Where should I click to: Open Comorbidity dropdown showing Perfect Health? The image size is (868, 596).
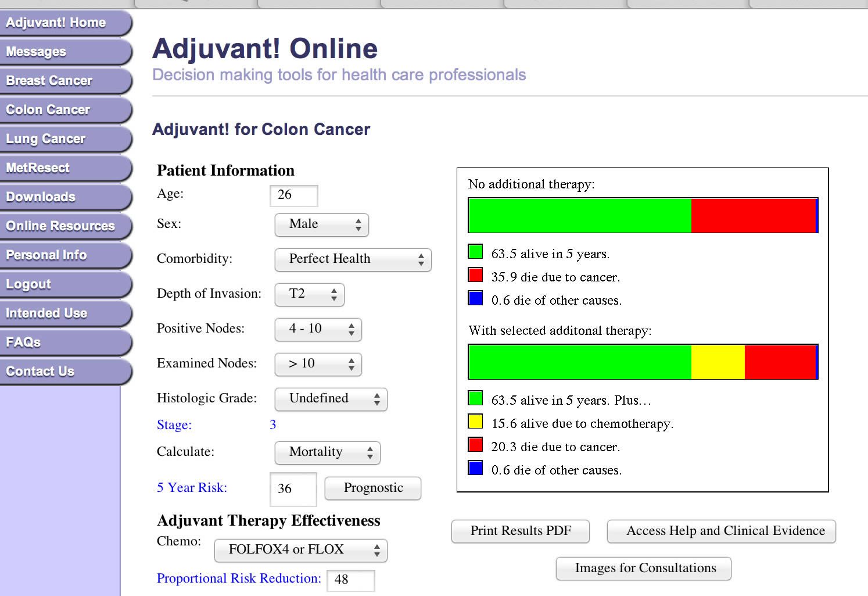(353, 259)
